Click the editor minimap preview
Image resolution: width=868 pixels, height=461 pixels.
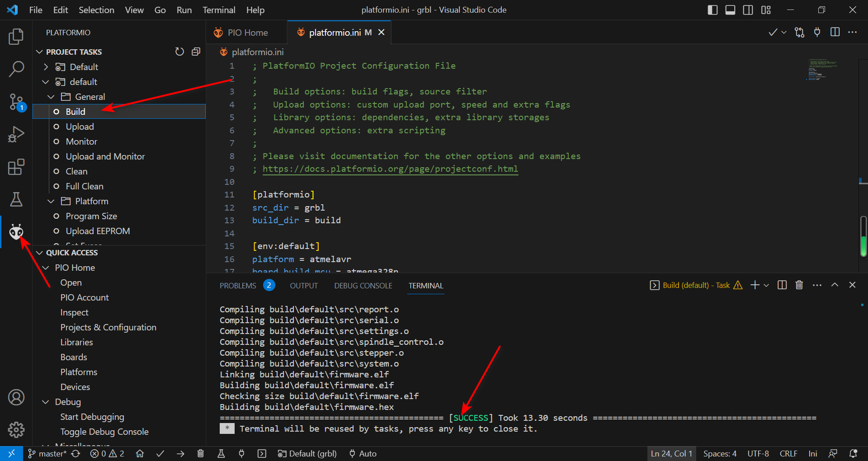point(823,69)
